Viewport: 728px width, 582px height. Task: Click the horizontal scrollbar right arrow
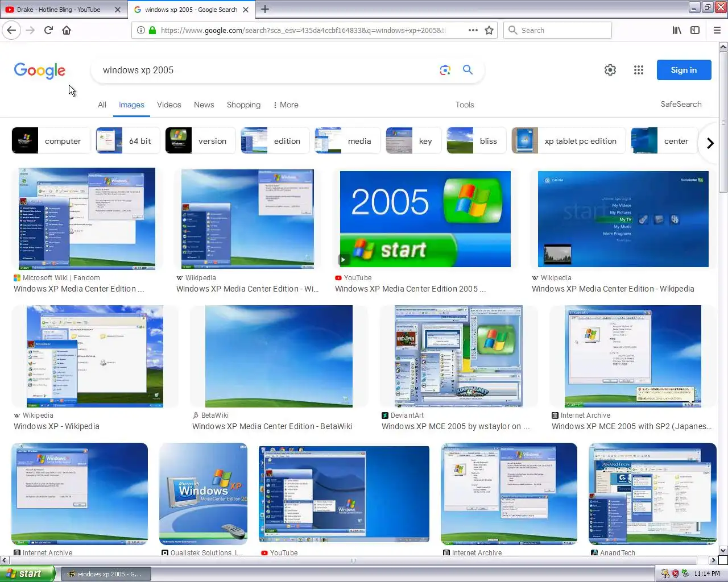pyautogui.click(x=713, y=560)
